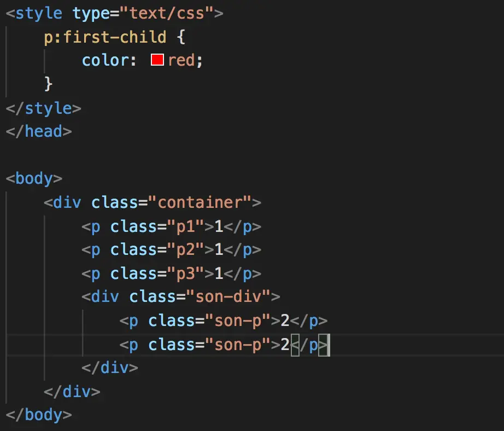
Task: Click the closing '</div>' of container
Action: pyautogui.click(x=72, y=392)
